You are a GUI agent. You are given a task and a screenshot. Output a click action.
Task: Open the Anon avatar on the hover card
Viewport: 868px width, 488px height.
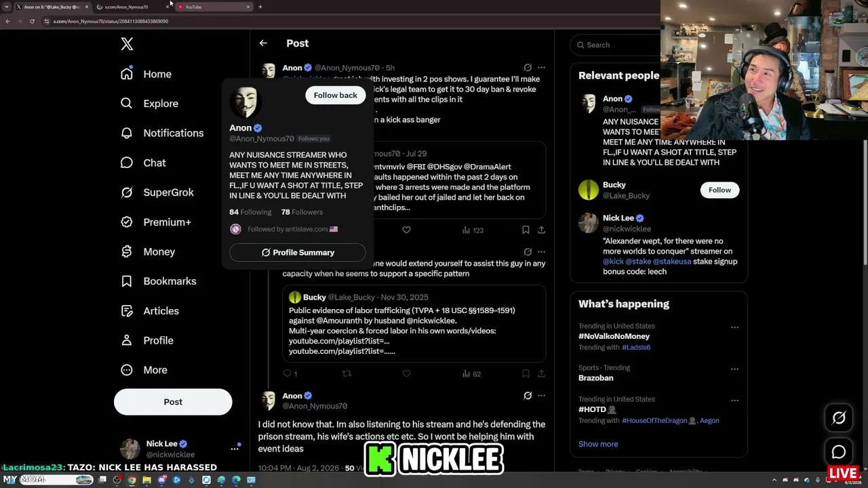click(245, 102)
